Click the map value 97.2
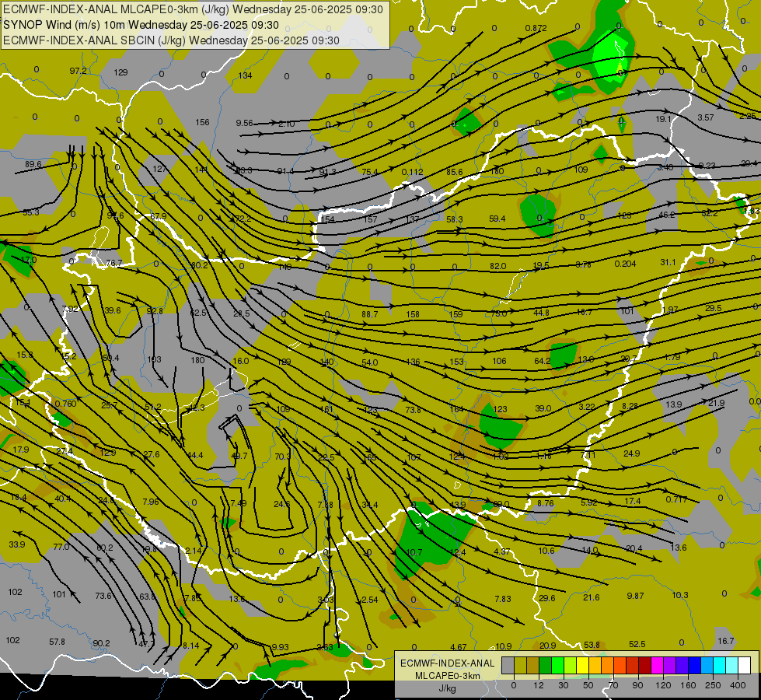 [78, 71]
